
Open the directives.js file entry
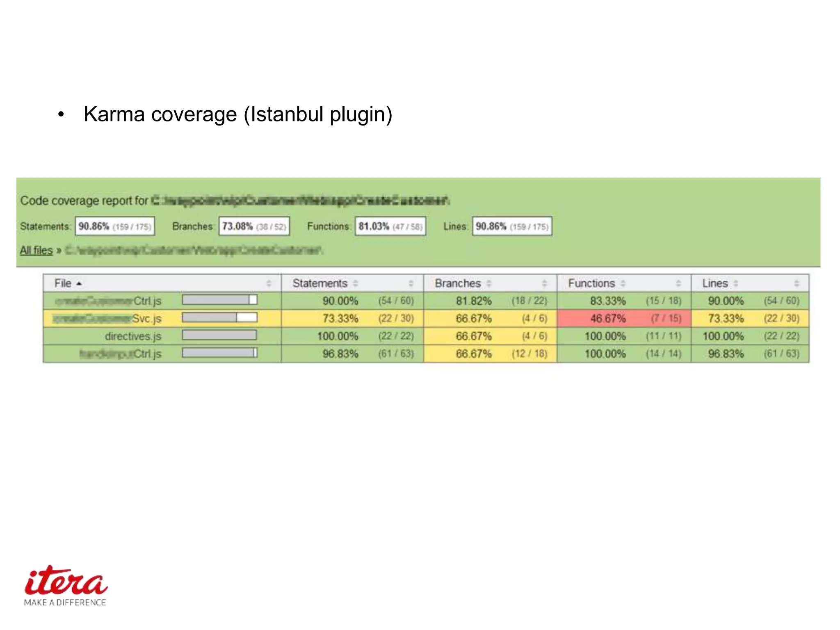pos(133,336)
